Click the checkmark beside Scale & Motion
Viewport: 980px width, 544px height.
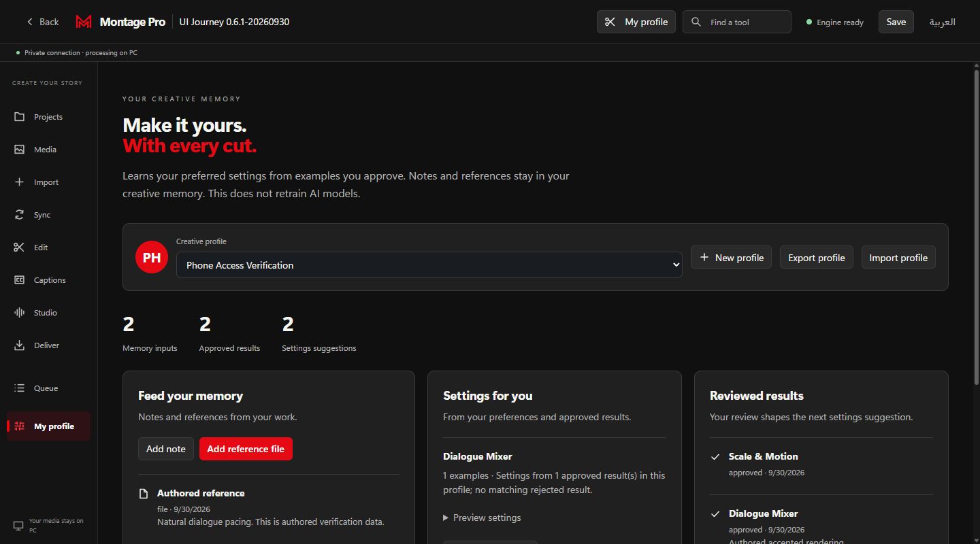715,456
